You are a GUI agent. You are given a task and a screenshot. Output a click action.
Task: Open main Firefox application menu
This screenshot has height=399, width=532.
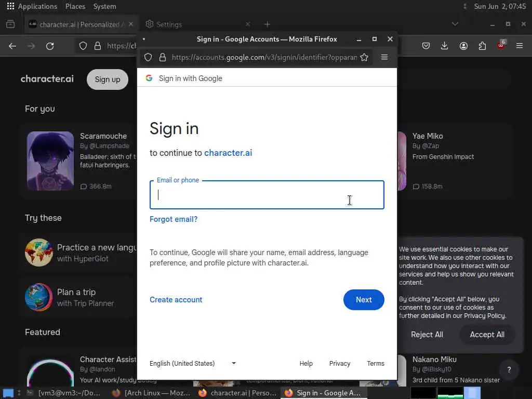click(520, 46)
